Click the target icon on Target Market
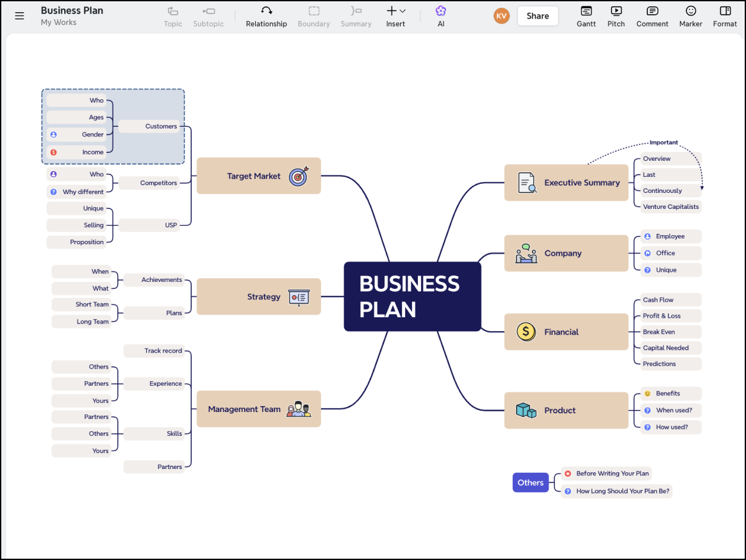 299,176
